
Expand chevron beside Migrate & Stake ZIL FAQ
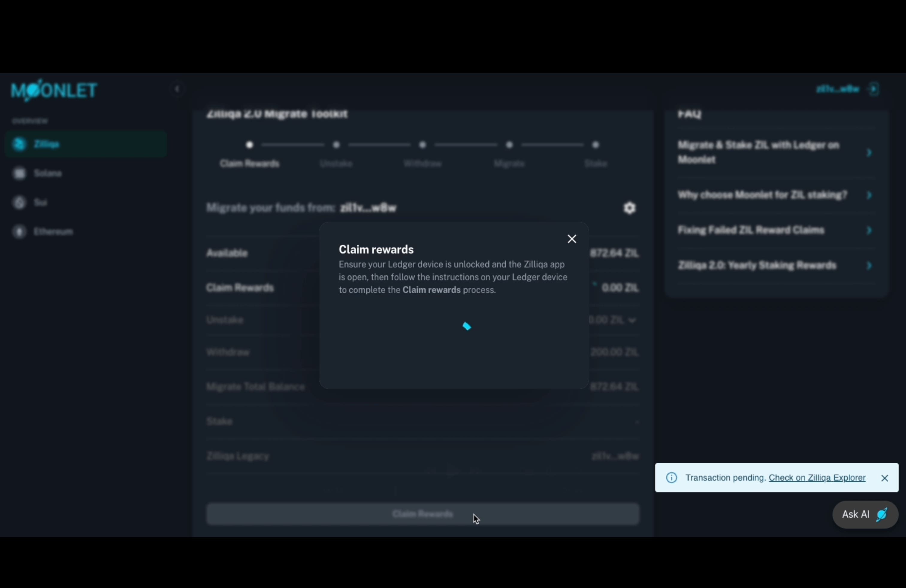pos(869,152)
